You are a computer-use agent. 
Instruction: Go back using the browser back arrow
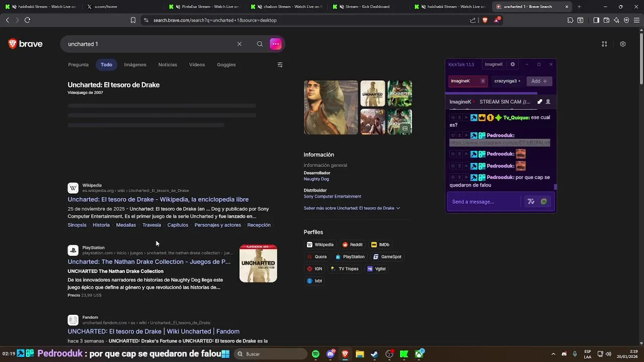coord(7,20)
